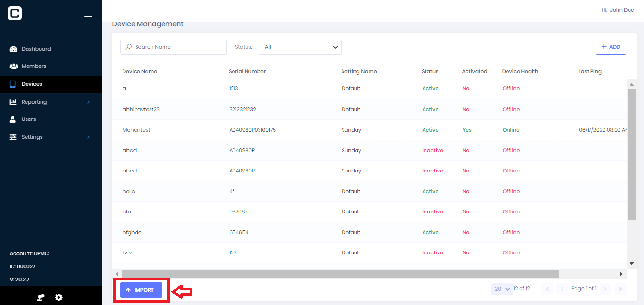Click the vertical scrollbar up arrow

coord(631,85)
